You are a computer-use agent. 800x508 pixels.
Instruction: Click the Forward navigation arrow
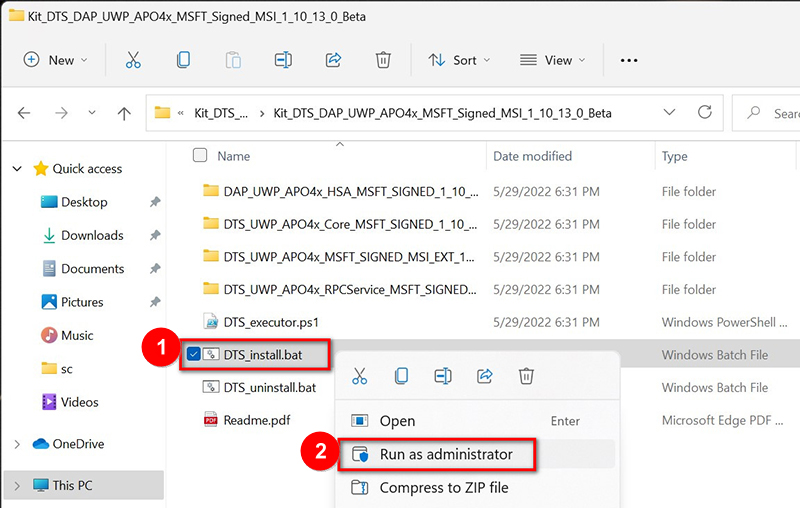tap(61, 113)
